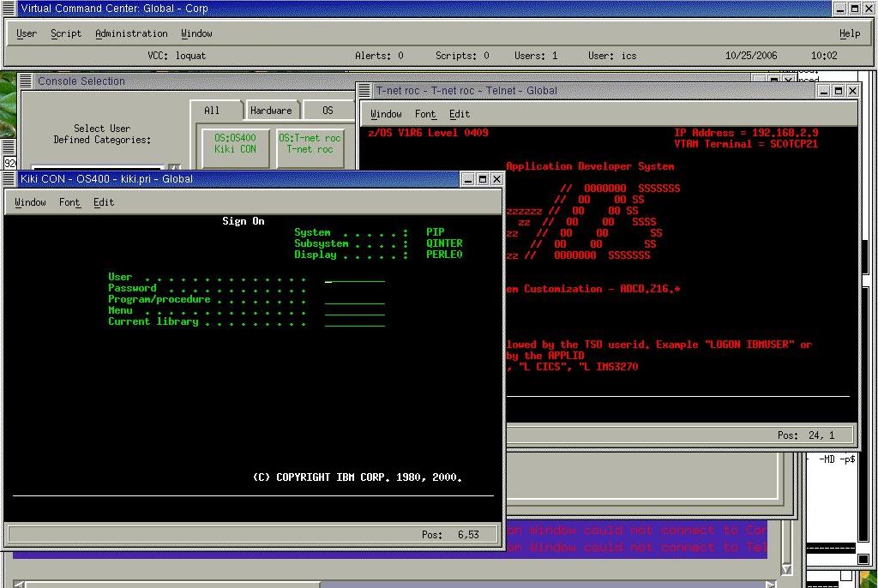The image size is (878, 588).
Task: Open the Help menu
Action: [x=850, y=33]
